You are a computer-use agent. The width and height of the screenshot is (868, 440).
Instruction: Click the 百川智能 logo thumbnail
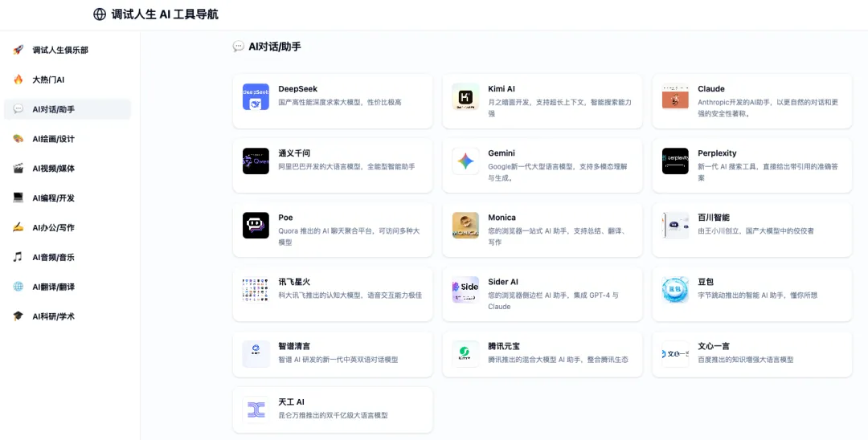[675, 226]
